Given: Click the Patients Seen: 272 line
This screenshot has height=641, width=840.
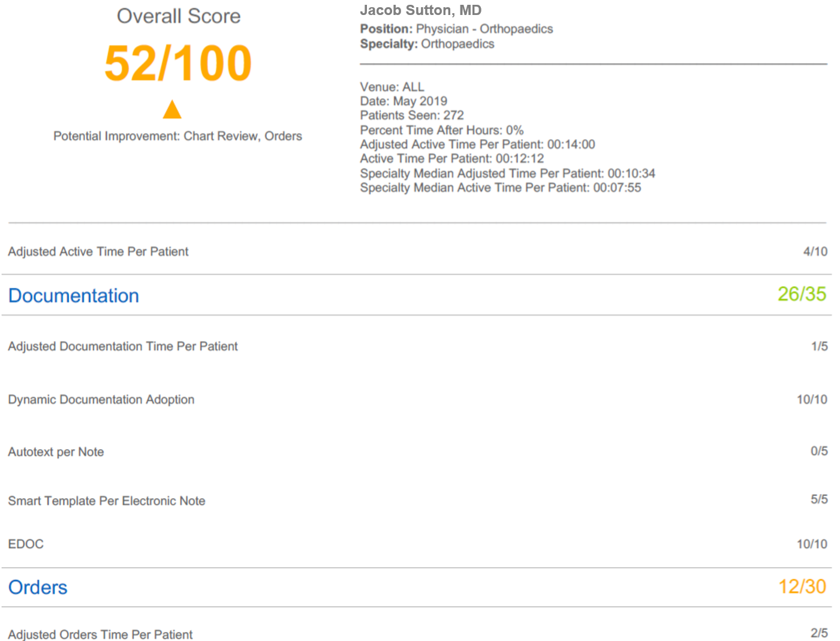Looking at the screenshot, I should pyautogui.click(x=412, y=115).
